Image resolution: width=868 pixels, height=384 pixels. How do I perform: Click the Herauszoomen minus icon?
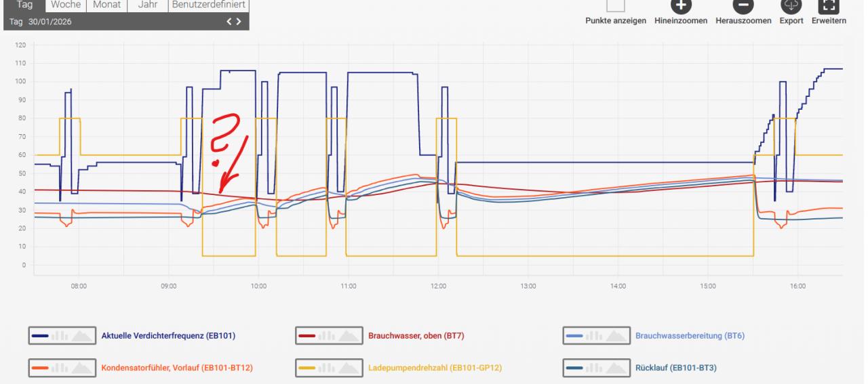743,5
